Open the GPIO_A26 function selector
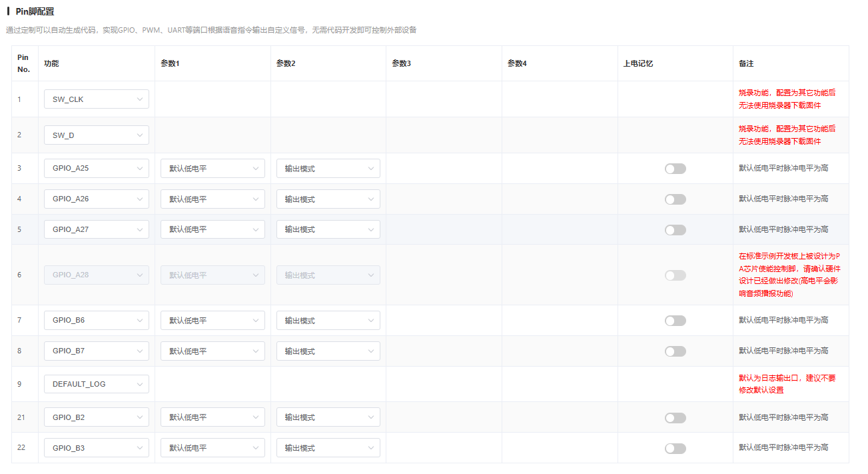868x474 pixels. (96, 199)
